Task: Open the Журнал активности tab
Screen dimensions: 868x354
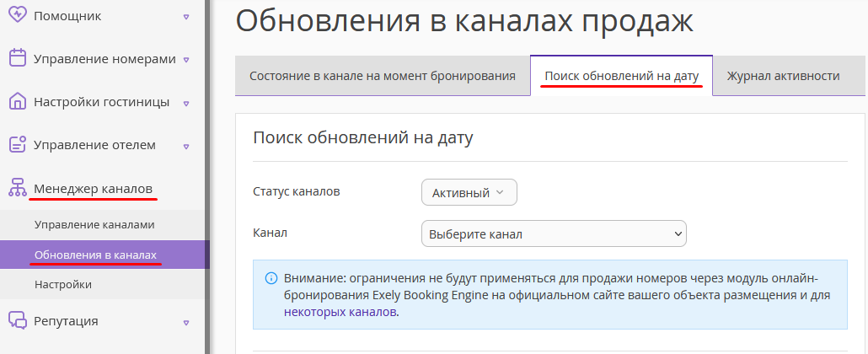Action: pos(783,76)
